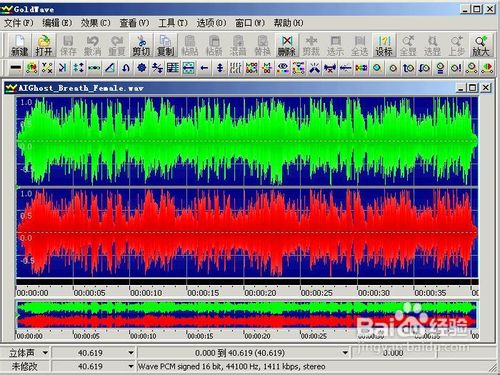Click the eye-shaped effect icon

(x=283, y=68)
